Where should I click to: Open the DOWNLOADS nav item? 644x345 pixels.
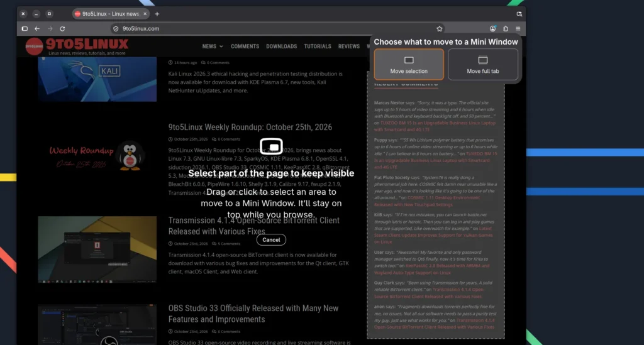[281, 47]
